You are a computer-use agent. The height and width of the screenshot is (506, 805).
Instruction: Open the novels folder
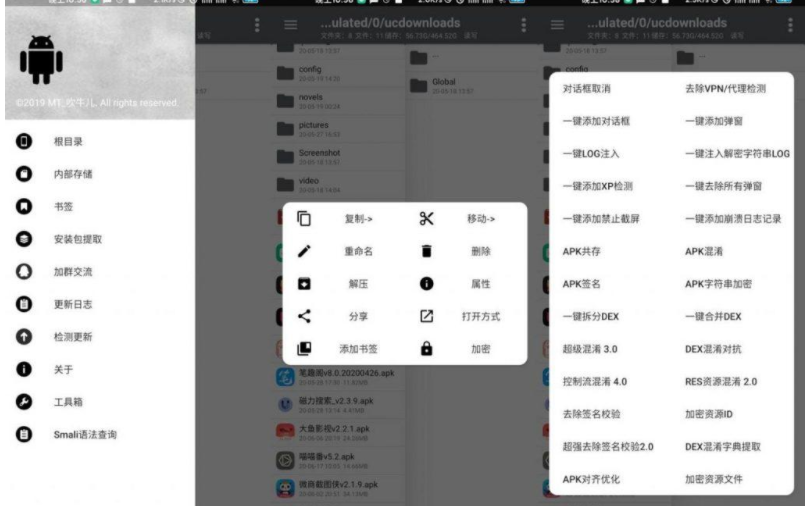[x=339, y=101]
